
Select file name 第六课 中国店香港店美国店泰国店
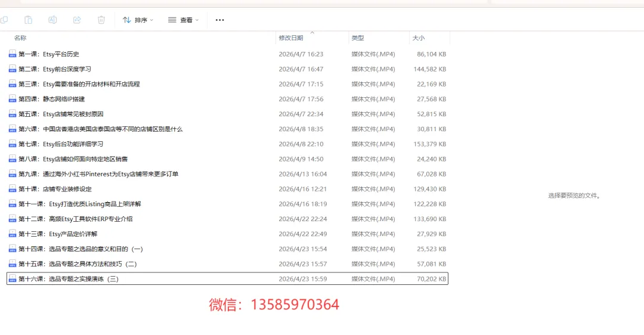click(101, 129)
